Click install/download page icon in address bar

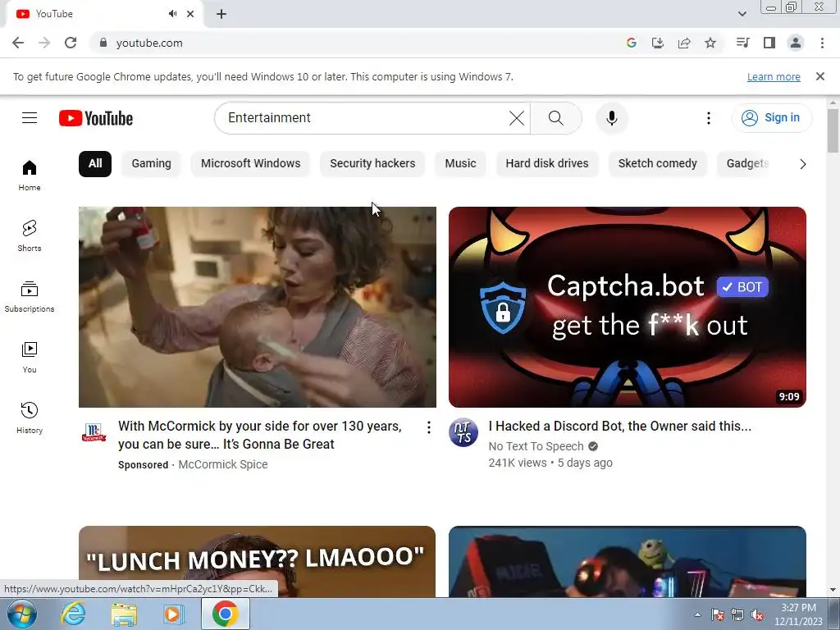[x=658, y=43]
